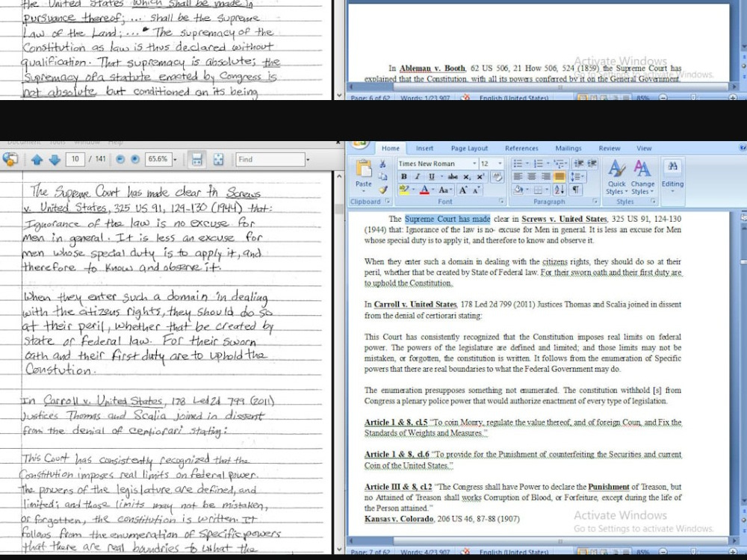Image resolution: width=747 pixels, height=560 pixels.
Task: Click the text highlight color icon
Action: click(x=403, y=190)
